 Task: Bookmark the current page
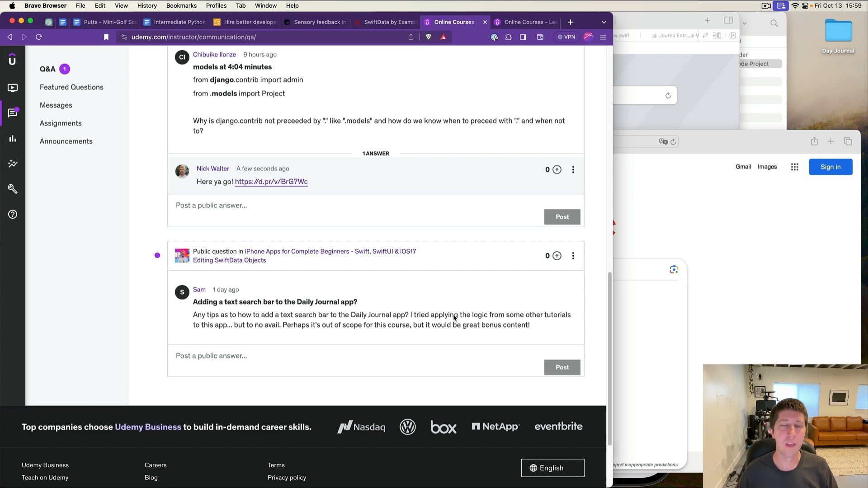coord(106,37)
